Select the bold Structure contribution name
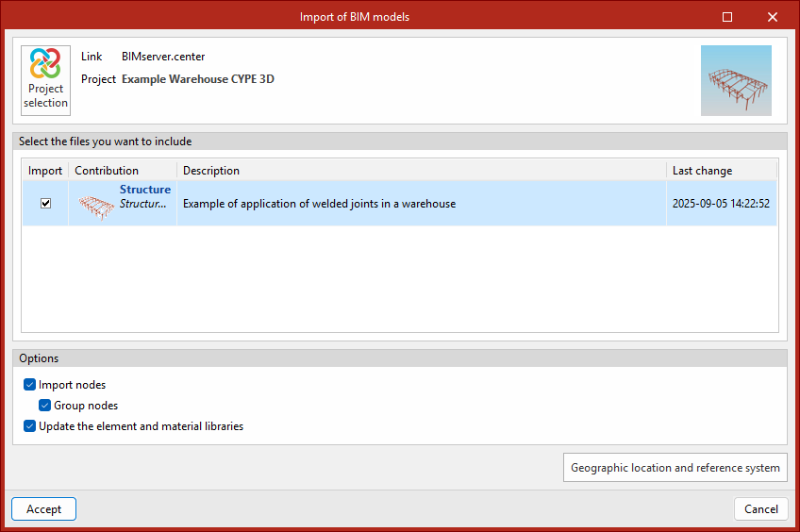Viewport: 800px width, 532px height. tap(144, 190)
